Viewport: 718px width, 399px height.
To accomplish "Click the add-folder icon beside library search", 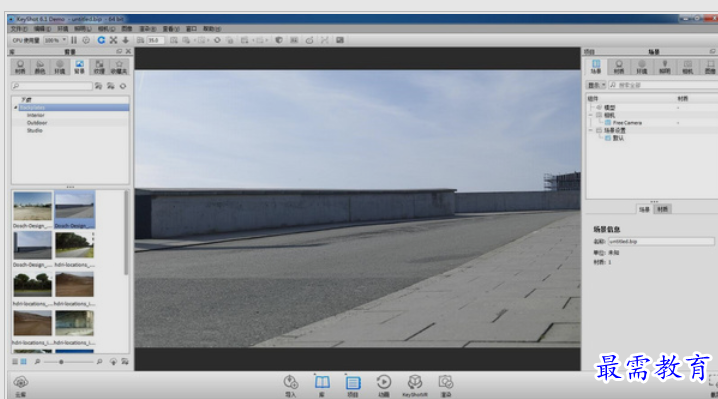I will 98,86.
